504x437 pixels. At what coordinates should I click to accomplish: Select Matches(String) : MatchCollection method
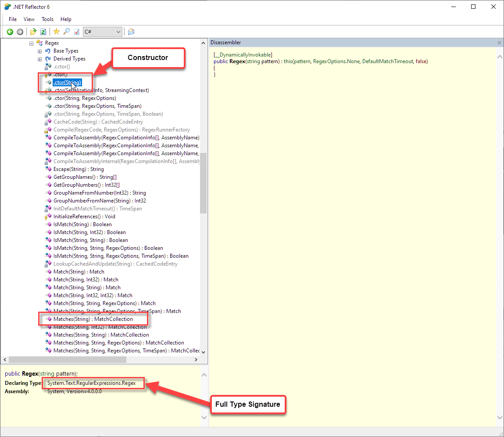click(x=93, y=319)
